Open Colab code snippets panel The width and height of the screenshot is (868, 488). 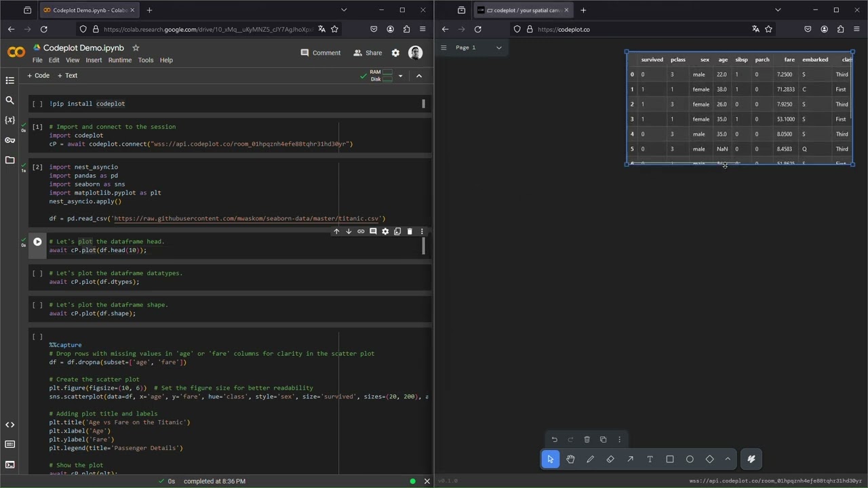pyautogui.click(x=9, y=425)
